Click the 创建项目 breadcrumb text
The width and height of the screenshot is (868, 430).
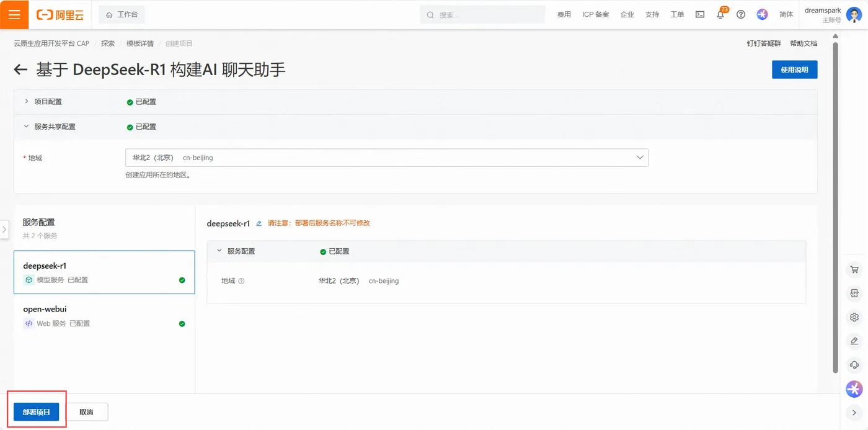pyautogui.click(x=179, y=43)
